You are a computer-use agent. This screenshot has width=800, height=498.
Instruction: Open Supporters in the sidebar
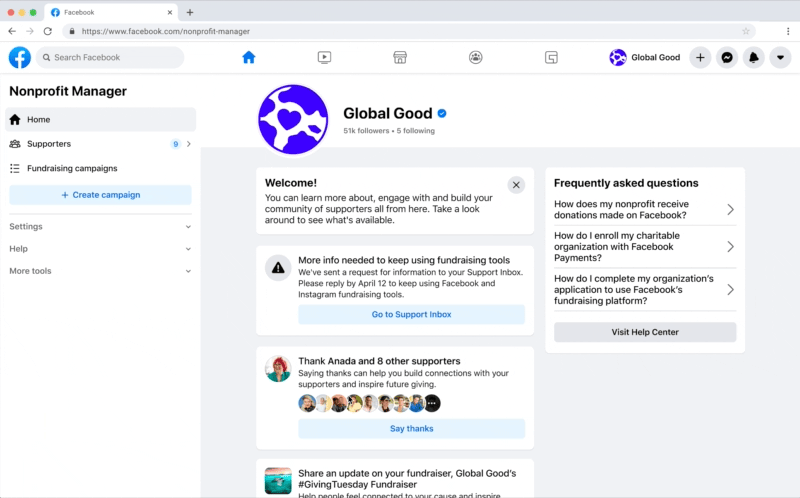[x=101, y=144]
